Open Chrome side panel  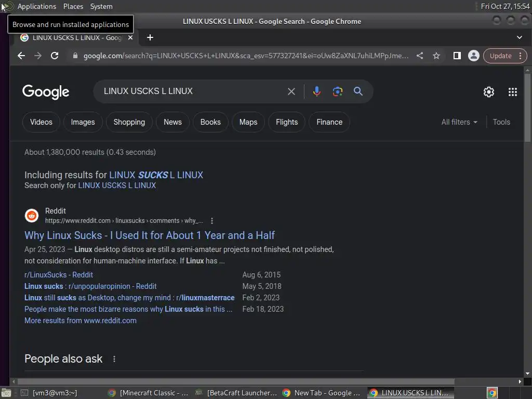(x=457, y=56)
